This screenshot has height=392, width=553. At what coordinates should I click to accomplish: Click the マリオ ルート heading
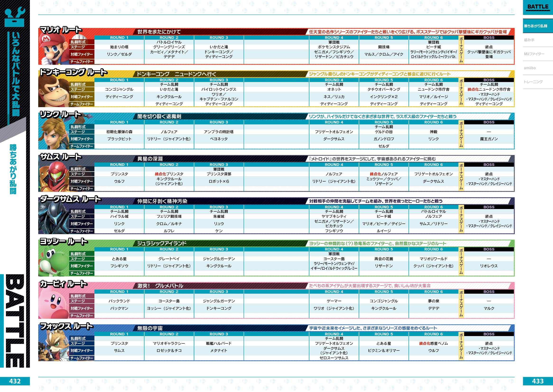pos(61,30)
